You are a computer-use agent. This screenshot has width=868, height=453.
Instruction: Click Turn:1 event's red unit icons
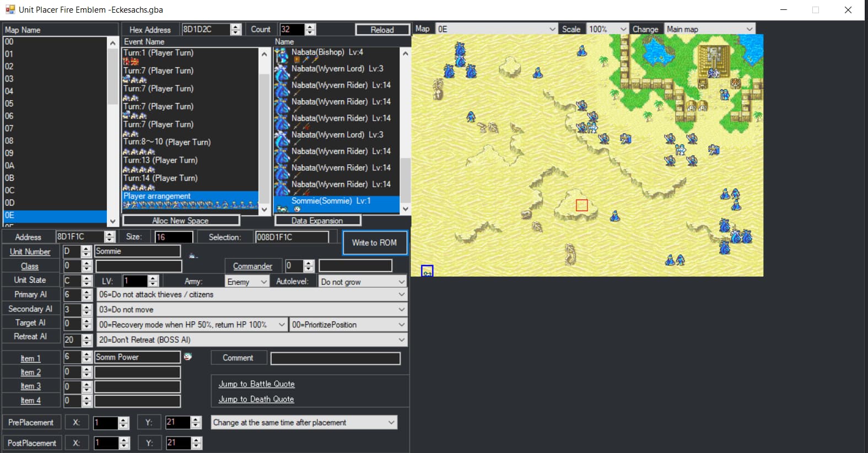click(131, 62)
